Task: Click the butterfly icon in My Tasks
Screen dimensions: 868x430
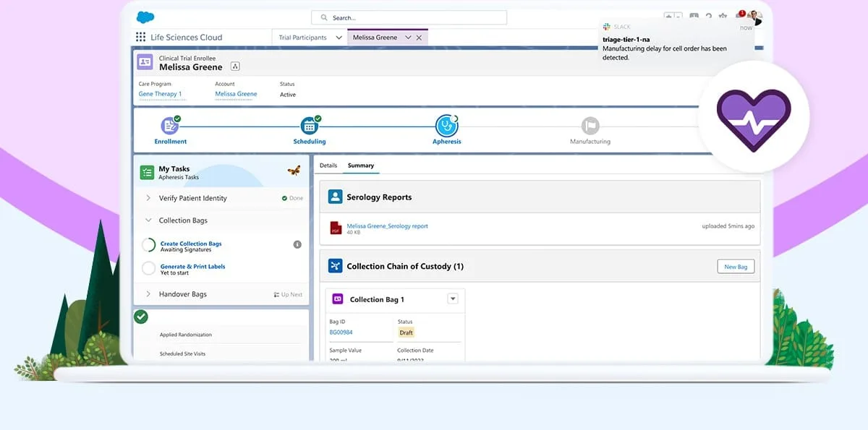Action: [294, 171]
